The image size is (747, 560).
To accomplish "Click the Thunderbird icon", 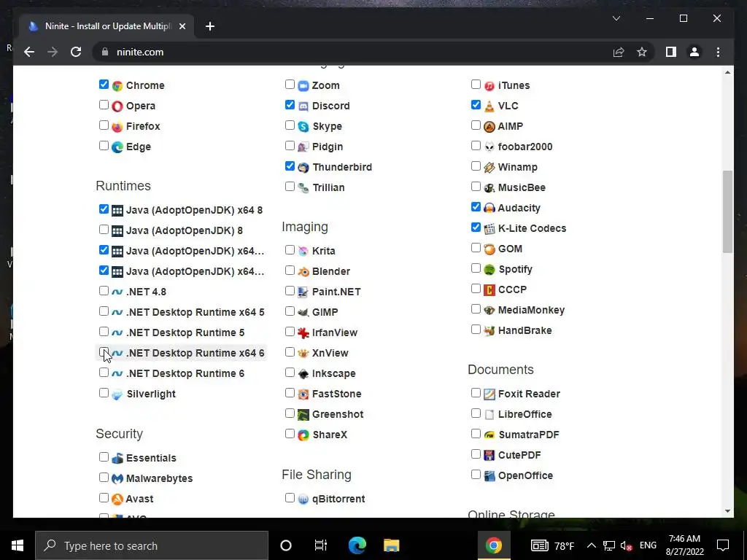I will pos(303,168).
